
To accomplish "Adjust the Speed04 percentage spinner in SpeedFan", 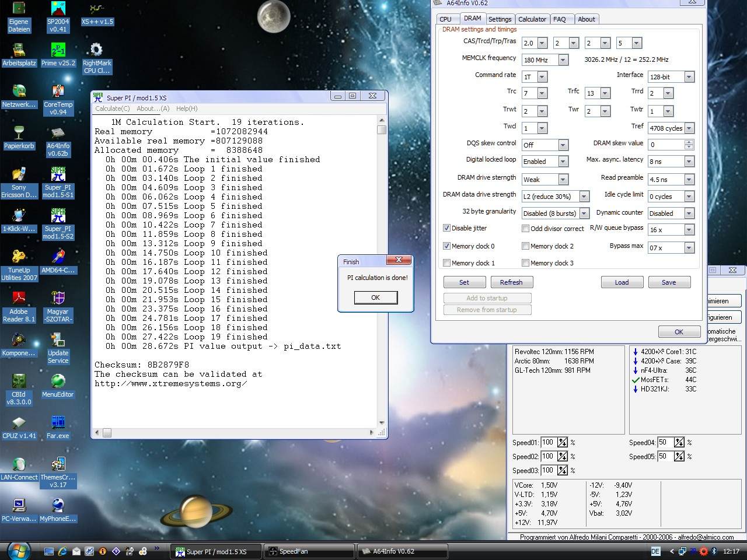I will tap(679, 442).
